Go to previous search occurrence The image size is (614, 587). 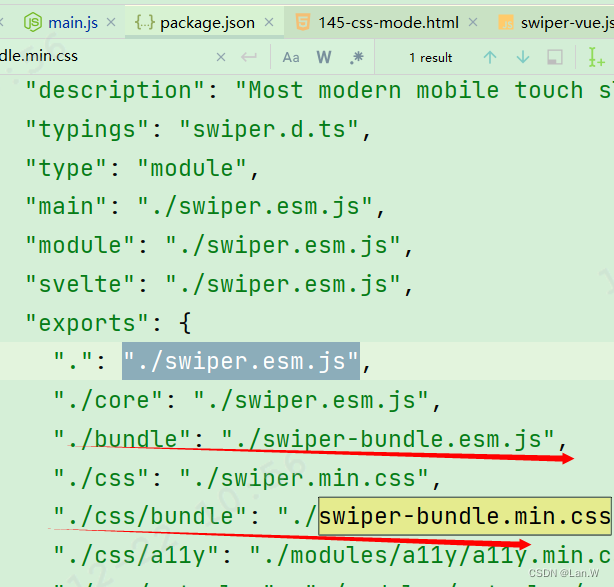point(490,58)
